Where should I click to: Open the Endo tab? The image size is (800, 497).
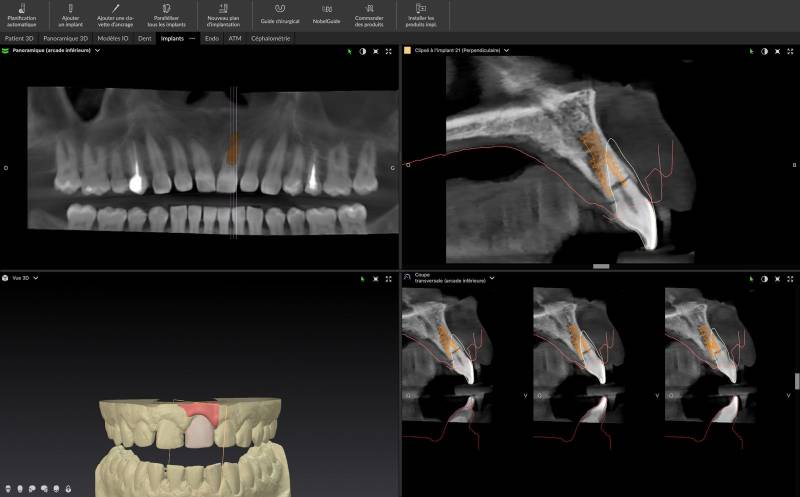click(x=212, y=38)
